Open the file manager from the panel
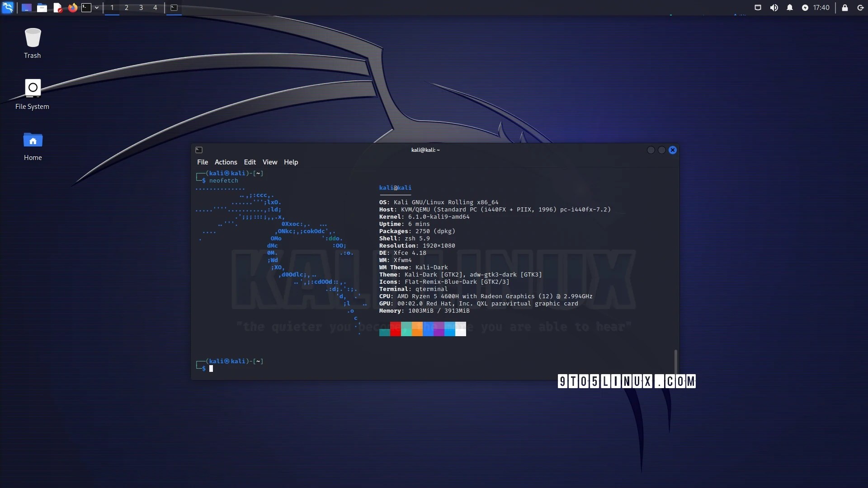The image size is (868, 488). [42, 8]
